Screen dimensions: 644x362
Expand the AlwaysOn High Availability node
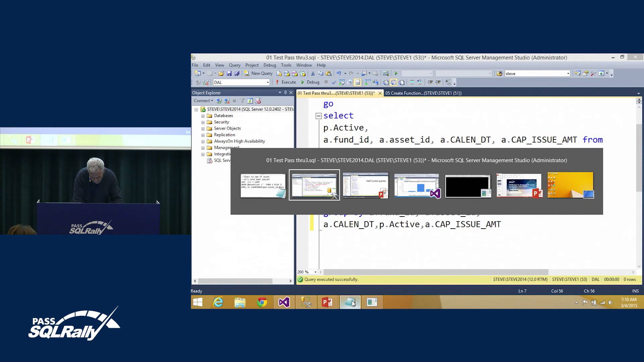click(203, 140)
